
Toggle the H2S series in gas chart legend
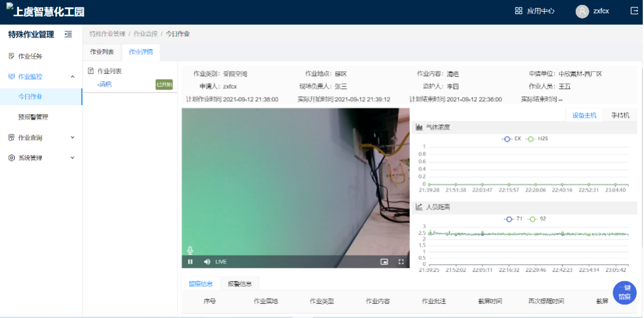pyautogui.click(x=537, y=139)
